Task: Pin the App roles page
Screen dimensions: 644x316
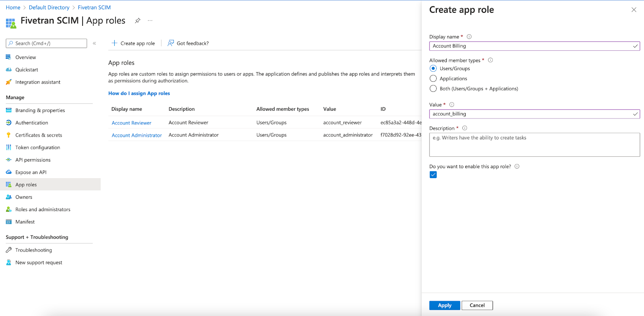Action: tap(138, 21)
